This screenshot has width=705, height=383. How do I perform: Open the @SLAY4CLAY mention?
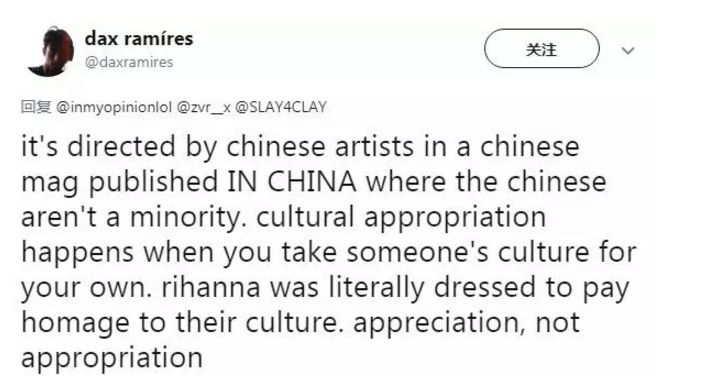click(281, 107)
